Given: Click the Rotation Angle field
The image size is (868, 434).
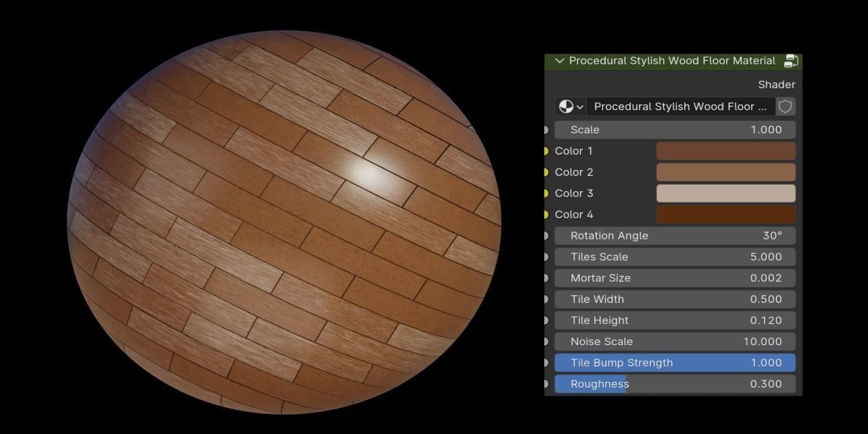Looking at the screenshot, I should click(x=675, y=235).
